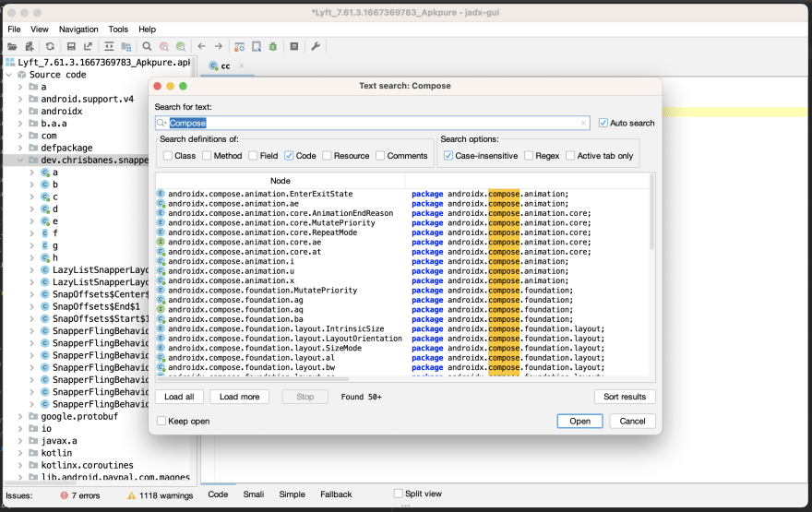Viewport: 812px width, 512px height.
Task: Click the deobfuscation toolbar icon
Action: coord(239,47)
